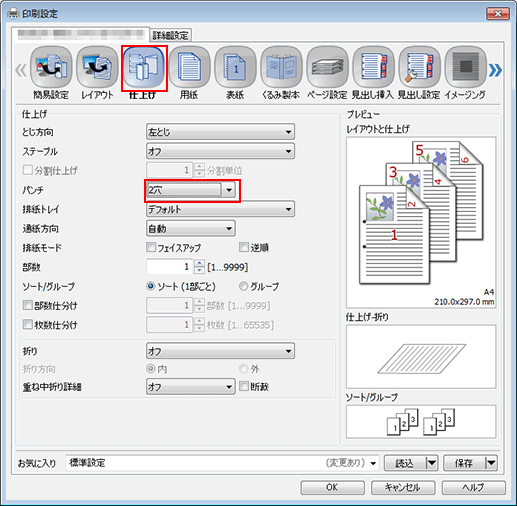Screen dimensions: 517x506
Task: Click the キャンセル button
Action: (403, 488)
